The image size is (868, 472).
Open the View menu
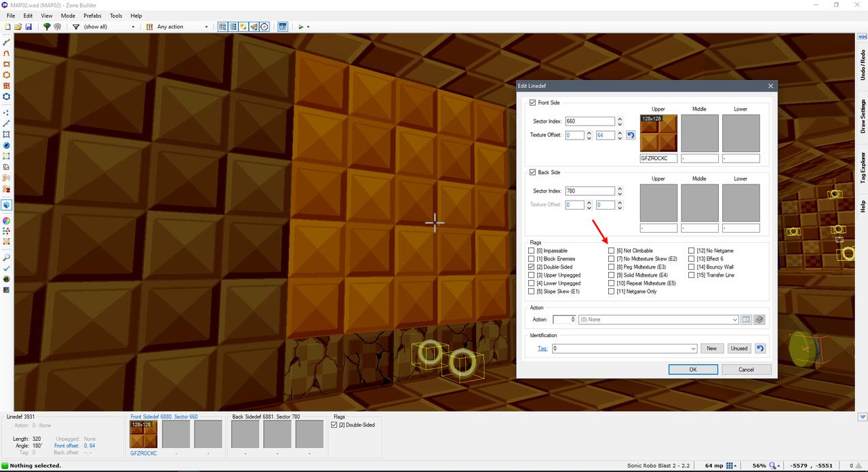[x=47, y=16]
